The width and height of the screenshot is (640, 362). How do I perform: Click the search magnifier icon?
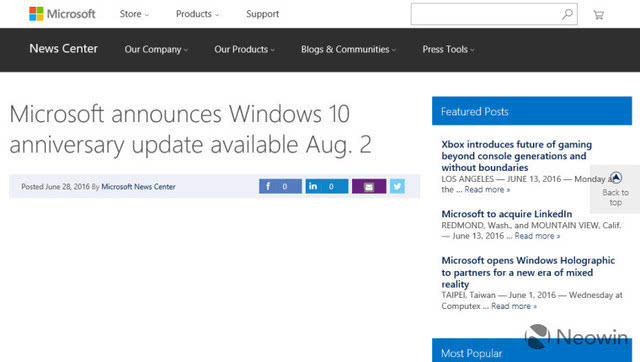(x=567, y=14)
